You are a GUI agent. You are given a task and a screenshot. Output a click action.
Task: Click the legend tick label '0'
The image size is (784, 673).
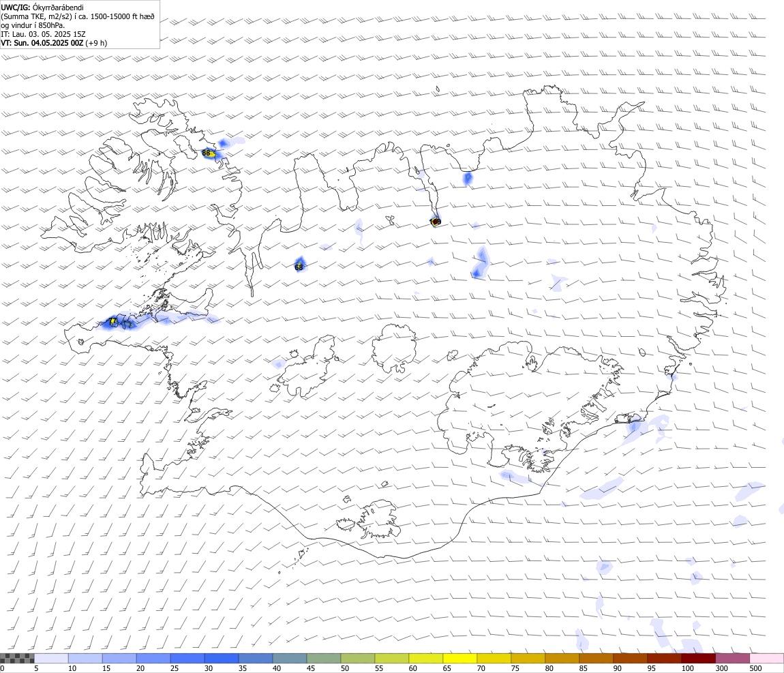click(x=2, y=668)
